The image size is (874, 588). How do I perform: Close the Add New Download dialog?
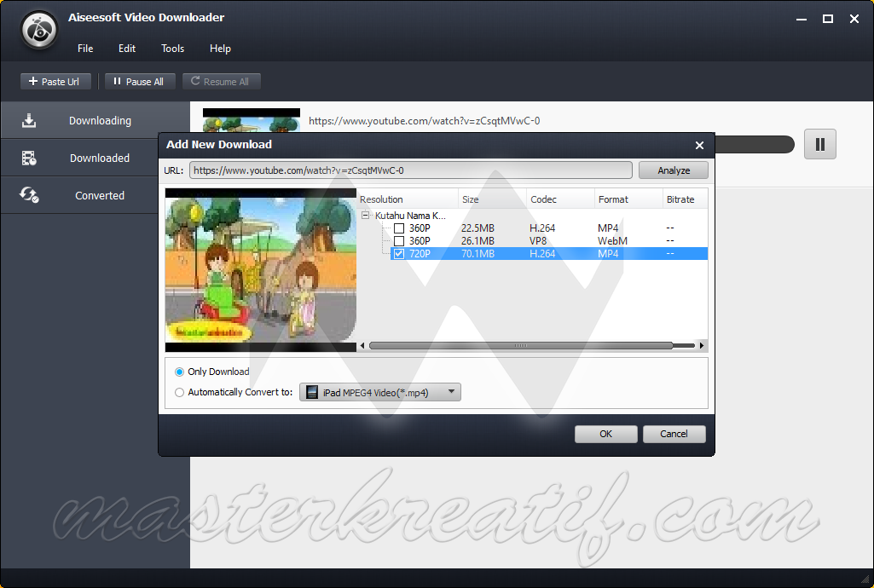[699, 146]
